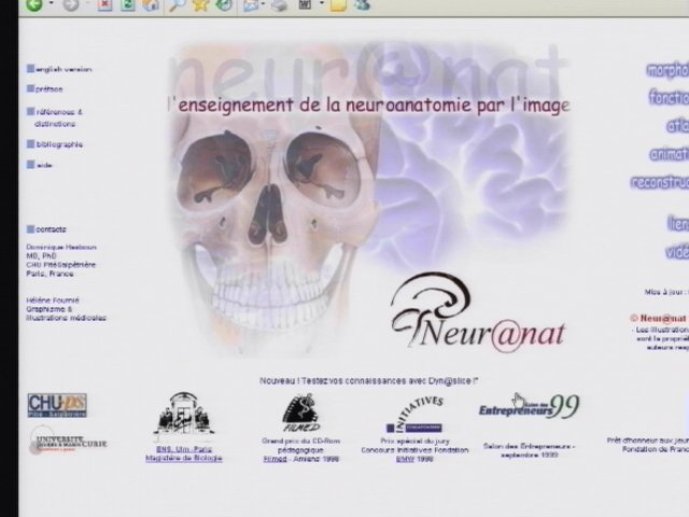Click the vidé menu item
This screenshot has width=689, height=517.
click(677, 252)
